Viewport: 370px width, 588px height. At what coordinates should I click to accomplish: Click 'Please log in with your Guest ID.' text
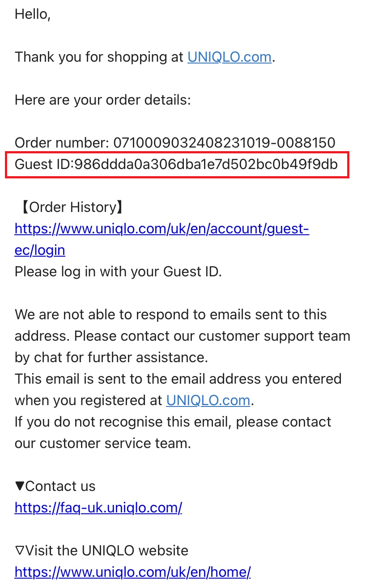tap(118, 272)
